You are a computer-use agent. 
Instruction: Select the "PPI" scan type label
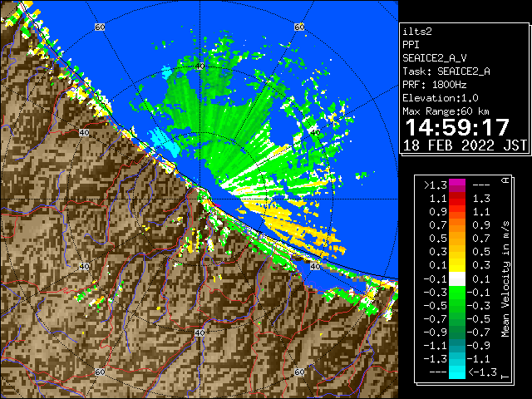tap(411, 45)
